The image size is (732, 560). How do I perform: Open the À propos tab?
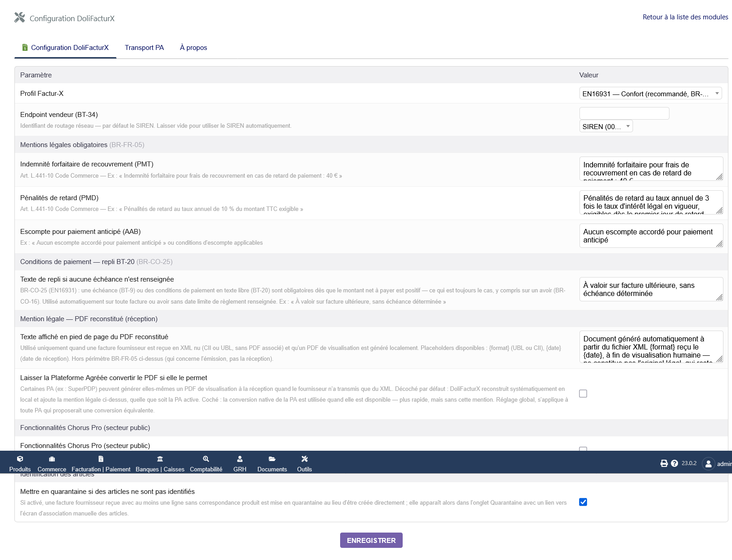tap(193, 48)
